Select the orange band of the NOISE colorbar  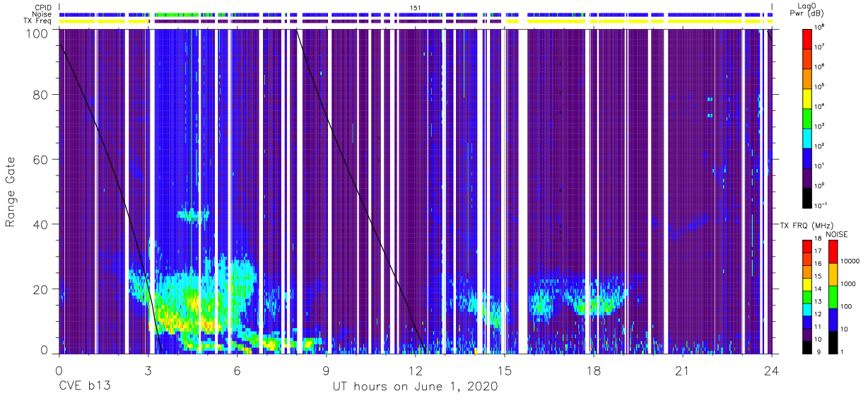click(833, 274)
